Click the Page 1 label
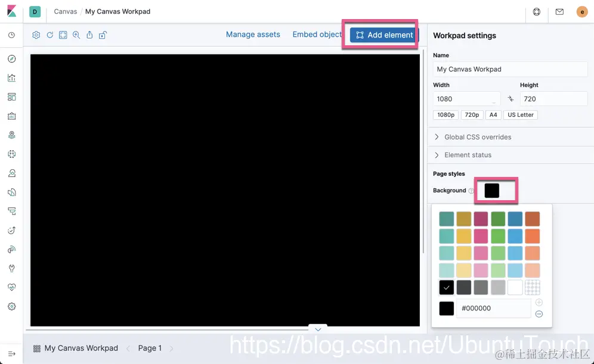This screenshot has height=364, width=594. point(150,348)
